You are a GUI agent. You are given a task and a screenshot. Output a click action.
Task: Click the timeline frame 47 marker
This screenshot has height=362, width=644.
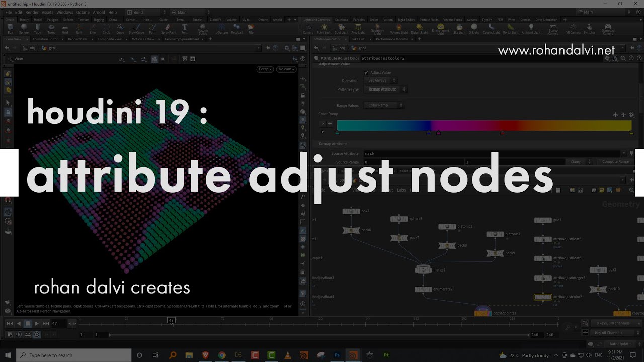pyautogui.click(x=171, y=320)
